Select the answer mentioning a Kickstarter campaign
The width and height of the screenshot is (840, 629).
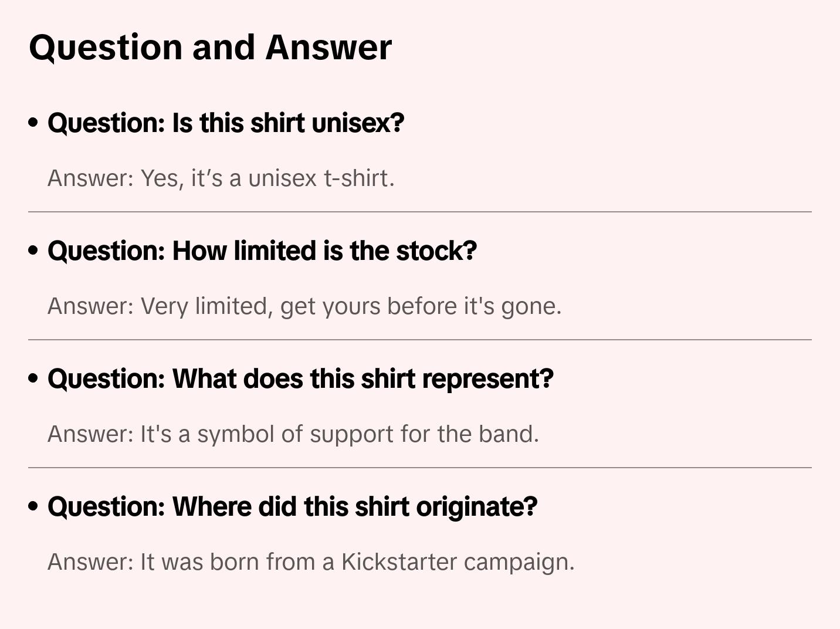311,562
